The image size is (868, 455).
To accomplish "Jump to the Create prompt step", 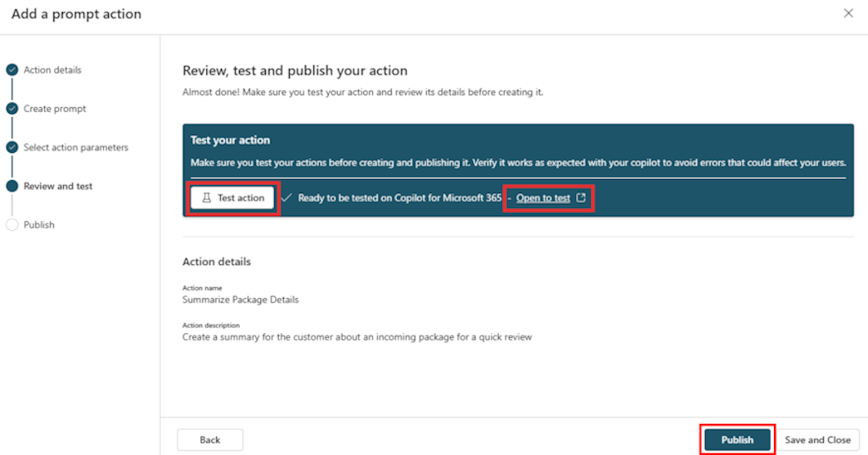I will pyautogui.click(x=55, y=109).
